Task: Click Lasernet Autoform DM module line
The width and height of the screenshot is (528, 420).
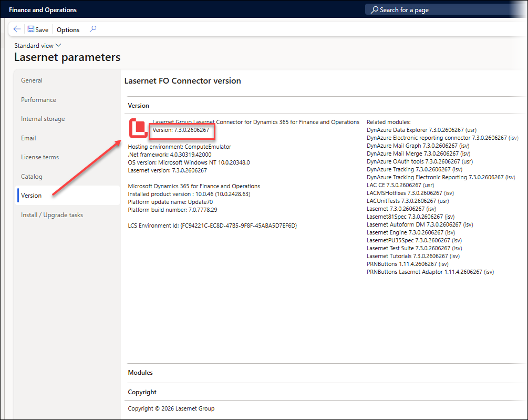Action: (420, 224)
